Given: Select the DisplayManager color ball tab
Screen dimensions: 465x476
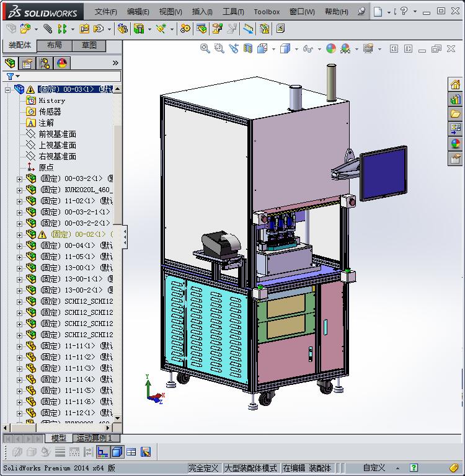Looking at the screenshot, I should pos(61,63).
